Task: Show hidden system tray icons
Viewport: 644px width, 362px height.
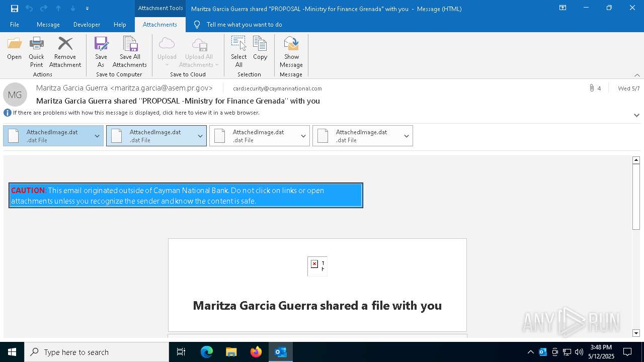Action: coord(530,352)
